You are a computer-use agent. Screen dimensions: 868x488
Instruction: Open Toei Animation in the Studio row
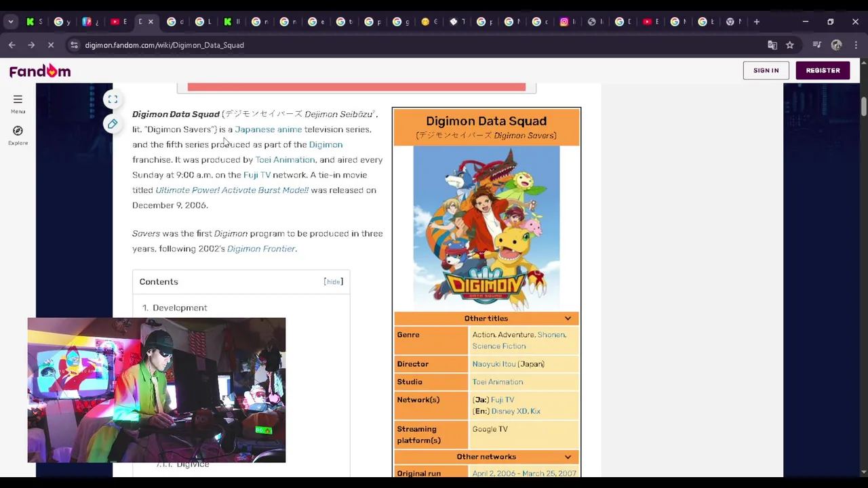point(498,382)
